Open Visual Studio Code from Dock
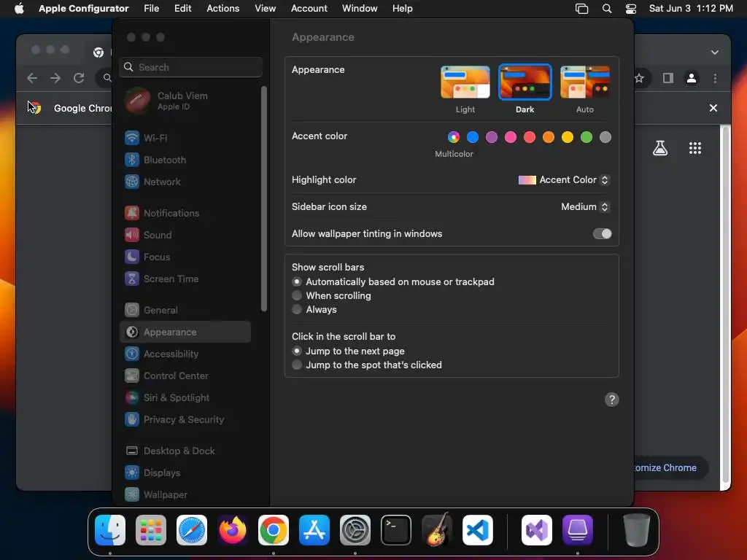This screenshot has width=747, height=560. 478,531
